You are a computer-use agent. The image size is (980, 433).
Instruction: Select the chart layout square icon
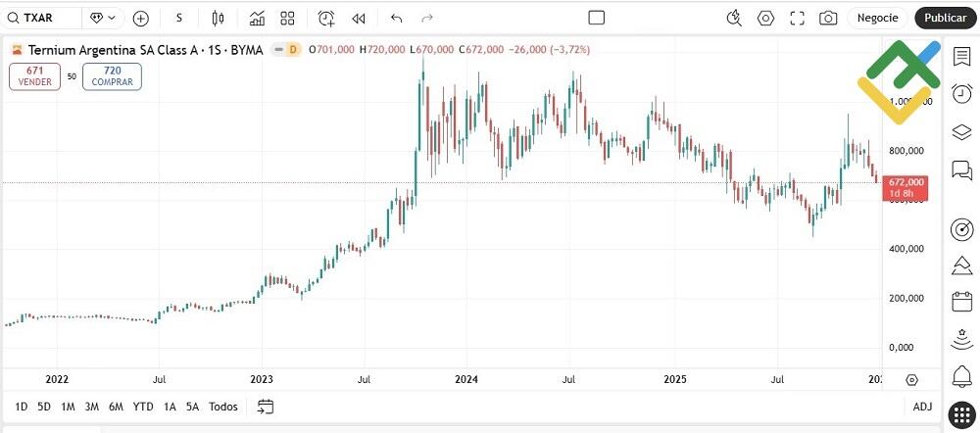(x=596, y=18)
